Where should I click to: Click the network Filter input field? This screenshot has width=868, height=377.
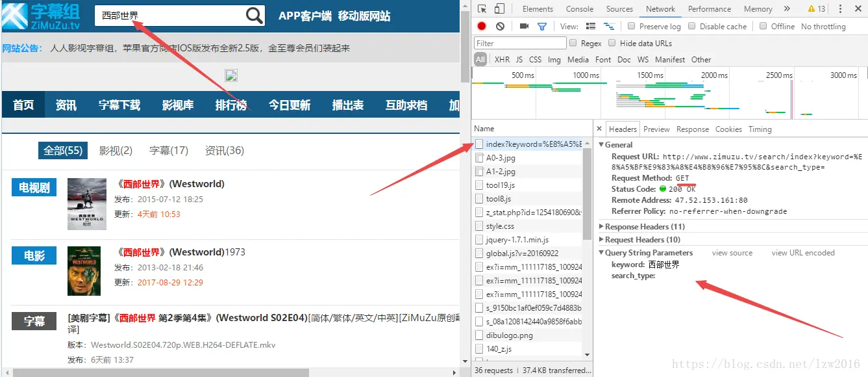point(520,43)
